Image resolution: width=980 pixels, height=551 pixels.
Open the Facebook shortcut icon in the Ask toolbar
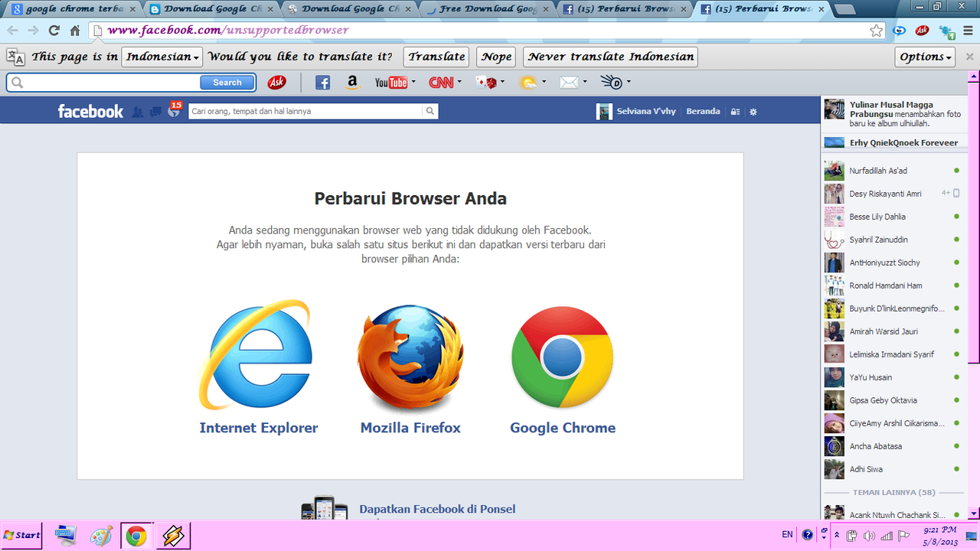322,82
